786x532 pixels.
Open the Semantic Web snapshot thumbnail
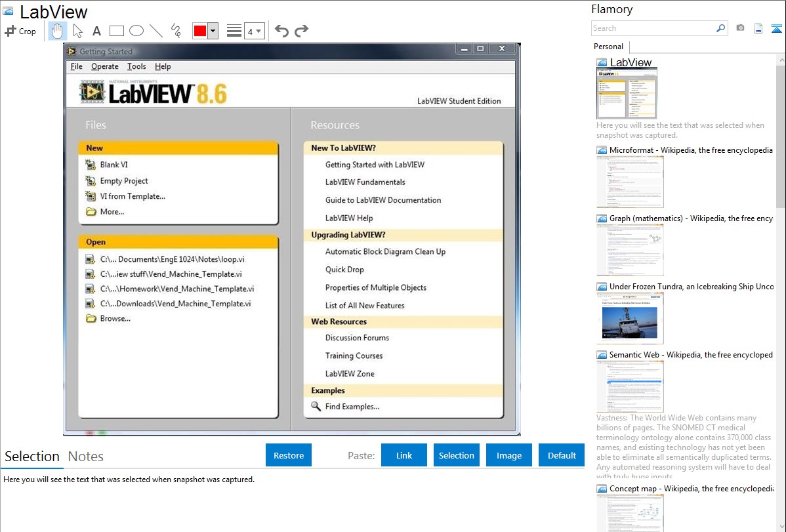click(x=630, y=386)
